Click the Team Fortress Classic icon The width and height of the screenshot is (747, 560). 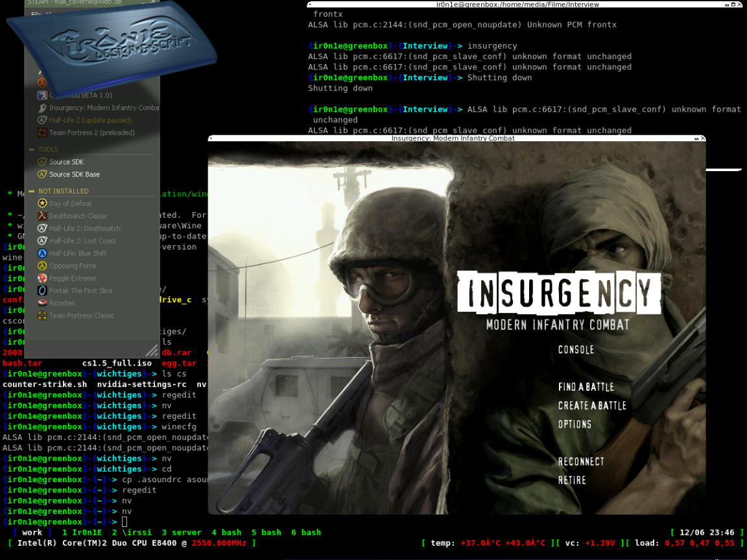pos(42,315)
